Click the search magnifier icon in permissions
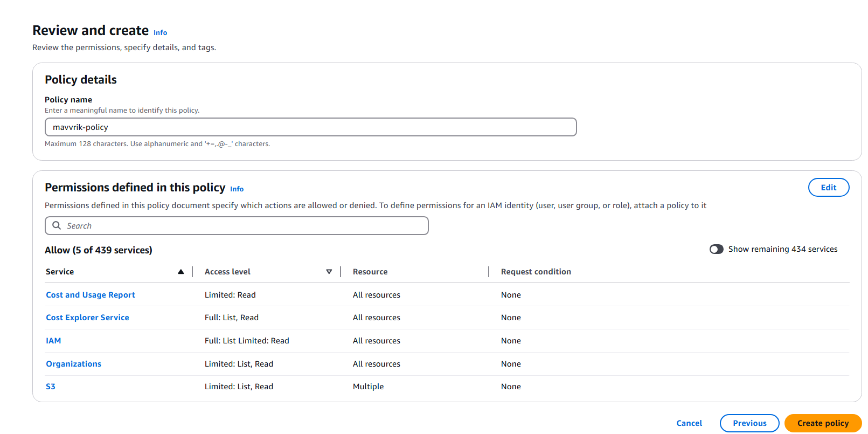This screenshot has width=868, height=434. (57, 225)
